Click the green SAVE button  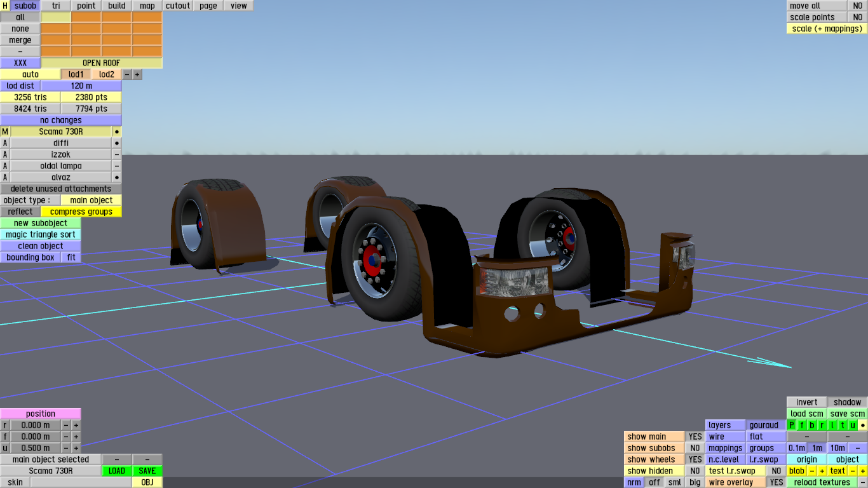click(147, 471)
